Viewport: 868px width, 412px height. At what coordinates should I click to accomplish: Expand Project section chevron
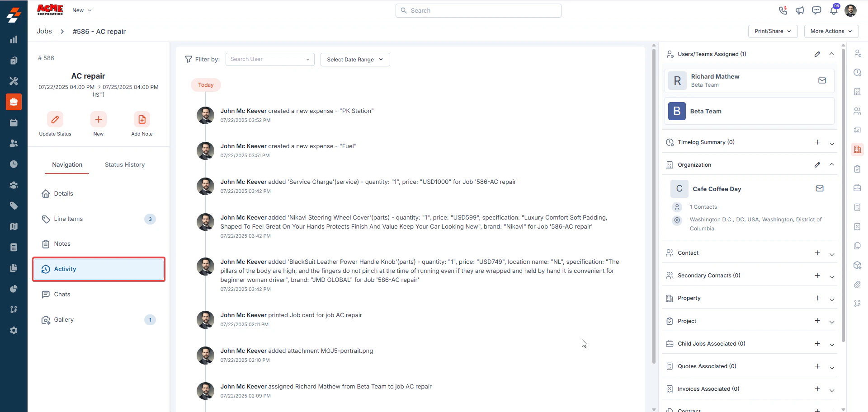pyautogui.click(x=832, y=322)
